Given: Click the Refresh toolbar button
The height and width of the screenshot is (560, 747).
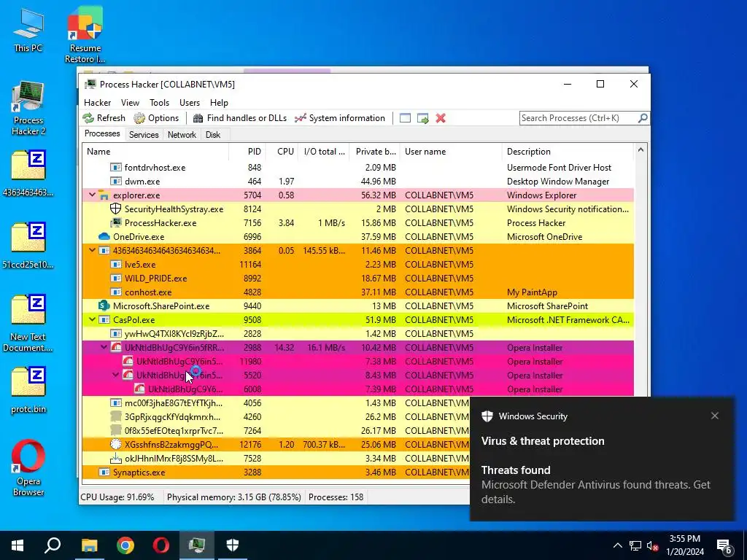Looking at the screenshot, I should (x=104, y=118).
